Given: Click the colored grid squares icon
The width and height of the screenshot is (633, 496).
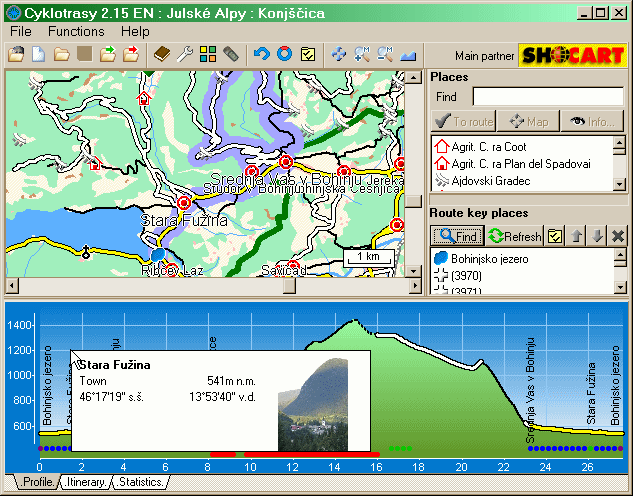Looking at the screenshot, I should pos(208,54).
